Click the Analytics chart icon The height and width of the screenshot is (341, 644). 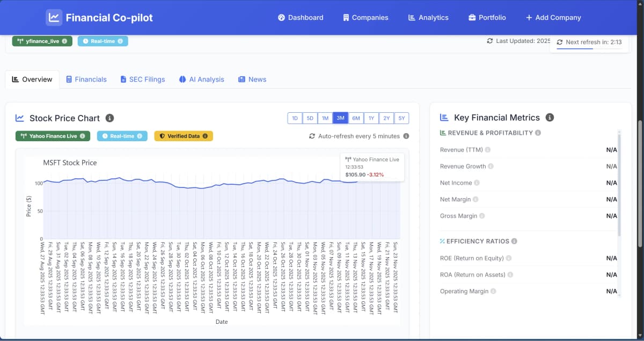click(x=411, y=17)
